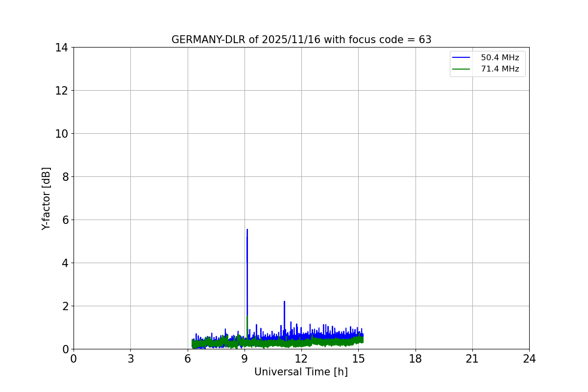Viewport: 588px width, 392px height.
Task: Click x-axis tick label 12
Action: click(x=301, y=359)
